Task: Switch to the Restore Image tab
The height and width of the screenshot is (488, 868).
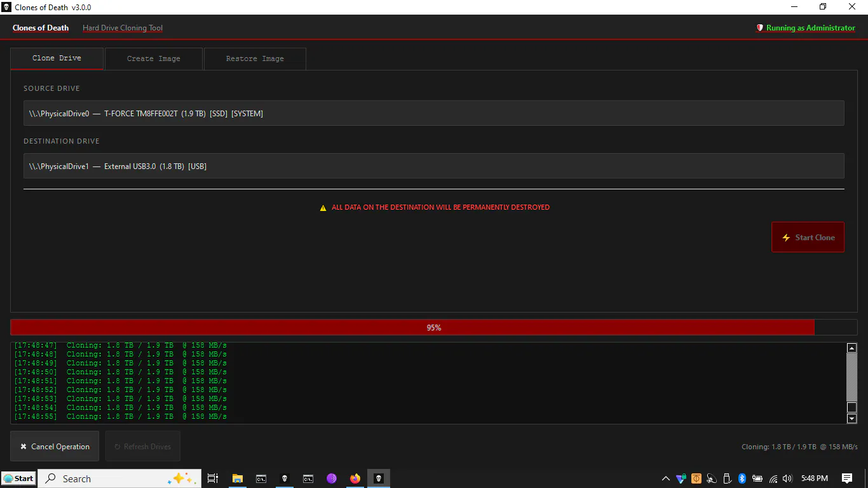Action: (255, 58)
